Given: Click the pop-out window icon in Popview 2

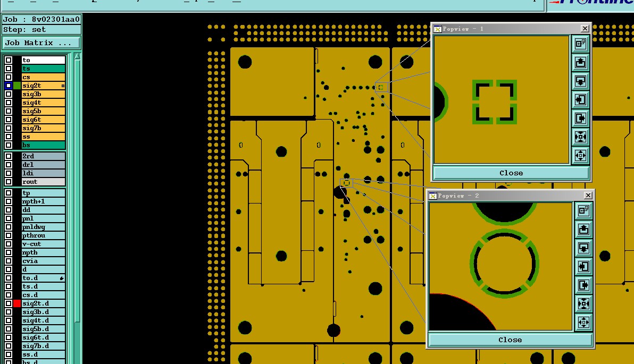Looking at the screenshot, I should pyautogui.click(x=583, y=210).
